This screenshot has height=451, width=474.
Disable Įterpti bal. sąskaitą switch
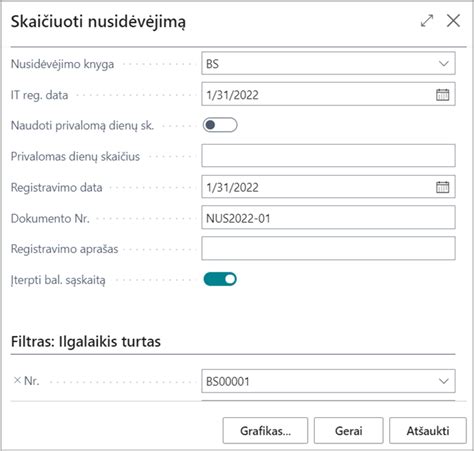pyautogui.click(x=220, y=279)
